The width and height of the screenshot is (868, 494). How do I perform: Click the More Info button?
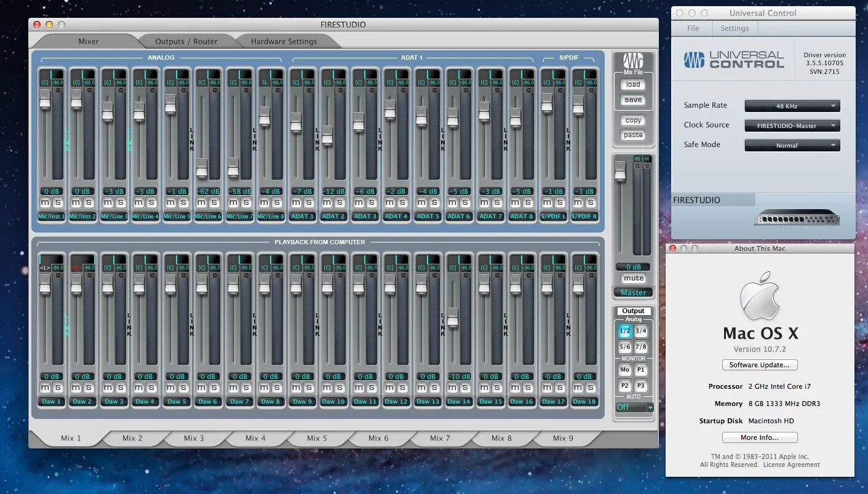760,437
